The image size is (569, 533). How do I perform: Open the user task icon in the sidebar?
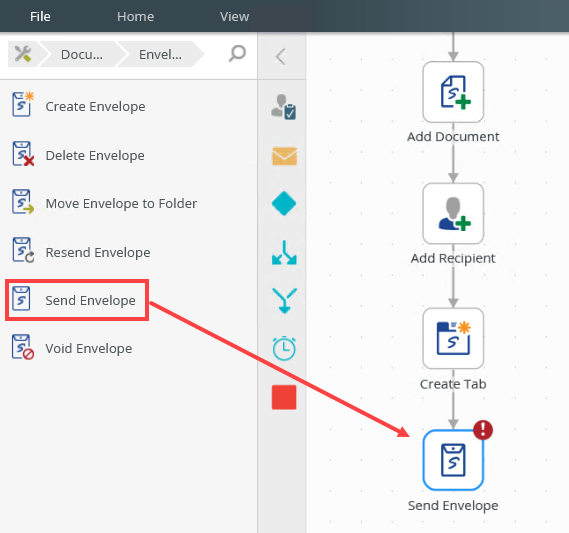point(284,107)
